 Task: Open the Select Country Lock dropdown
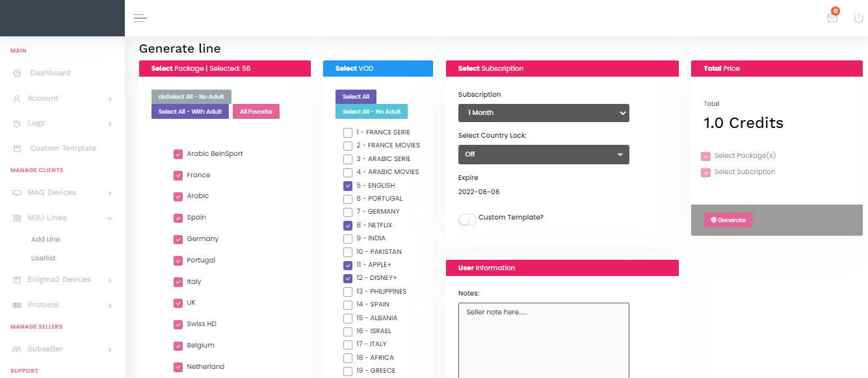point(544,155)
